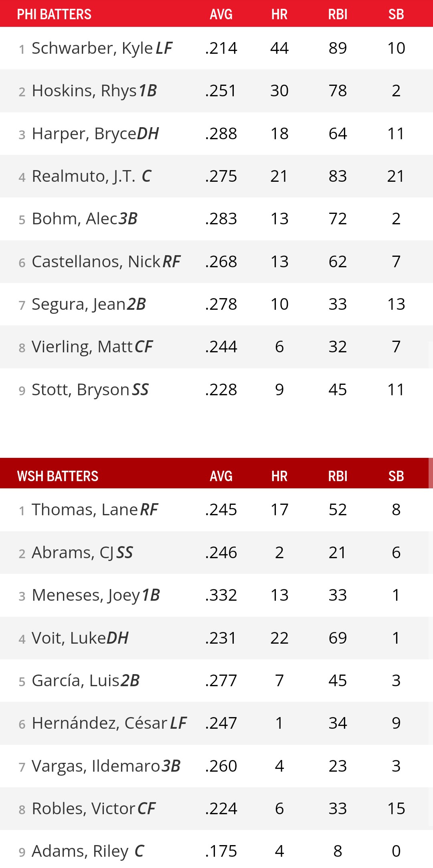Select Jean Segura's name

(x=79, y=305)
